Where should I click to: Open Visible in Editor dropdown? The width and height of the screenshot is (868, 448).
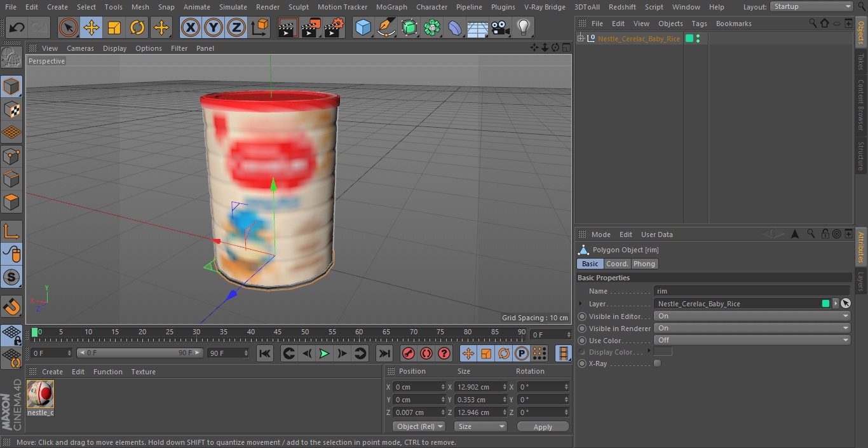tap(752, 316)
